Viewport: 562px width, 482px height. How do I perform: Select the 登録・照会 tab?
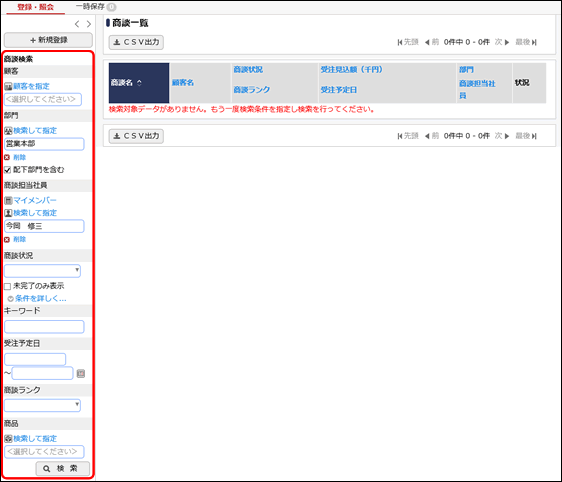tap(35, 7)
